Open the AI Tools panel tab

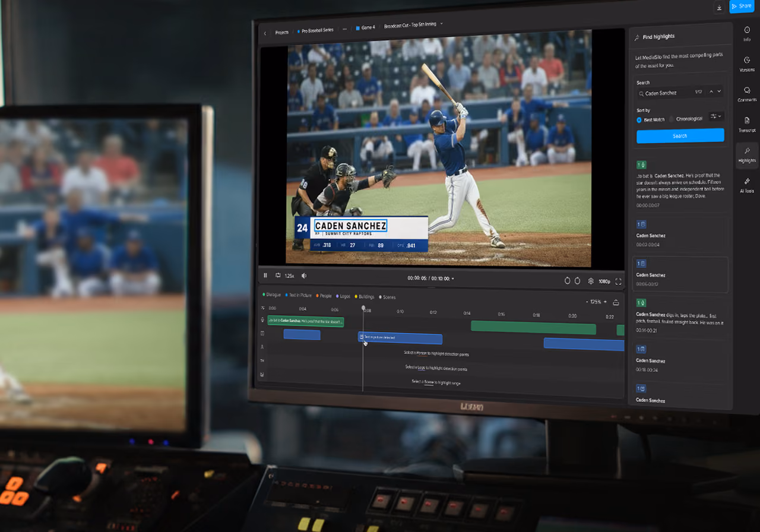(747, 185)
